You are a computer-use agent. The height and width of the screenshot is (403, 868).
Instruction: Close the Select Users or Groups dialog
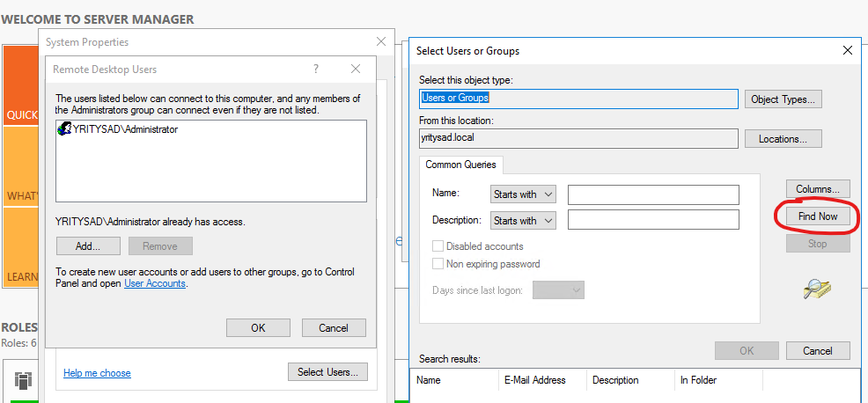[x=847, y=50]
